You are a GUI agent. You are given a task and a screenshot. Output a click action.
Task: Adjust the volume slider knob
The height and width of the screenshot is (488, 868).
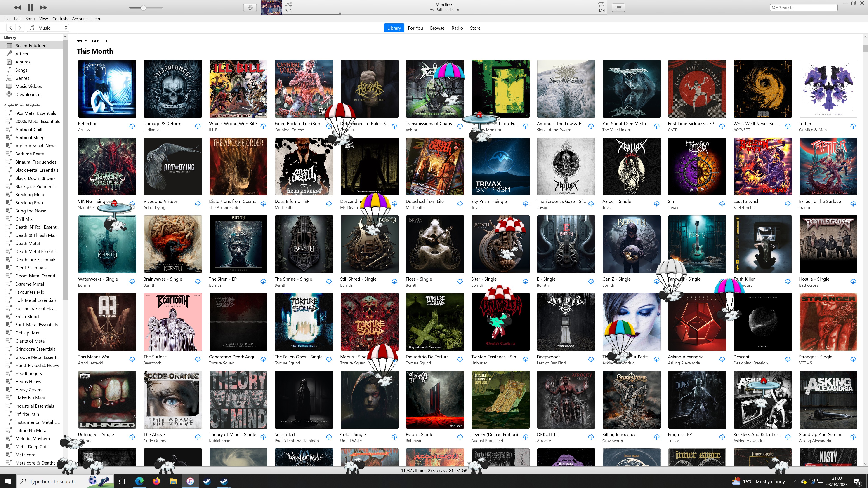click(x=143, y=8)
